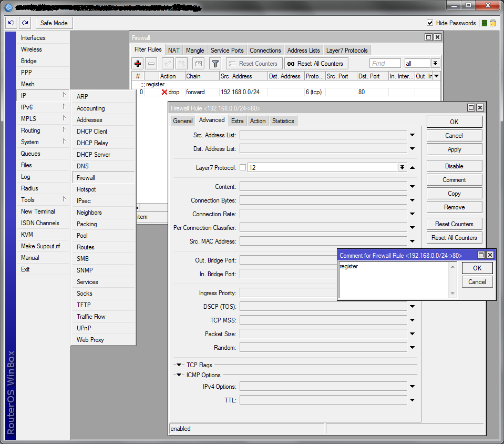Open the Statistics tab in Firewall Rule
Image resolution: width=504 pixels, height=444 pixels.
pos(283,120)
